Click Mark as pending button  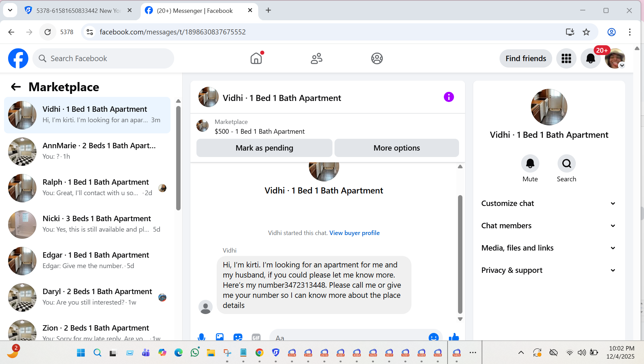[264, 148]
